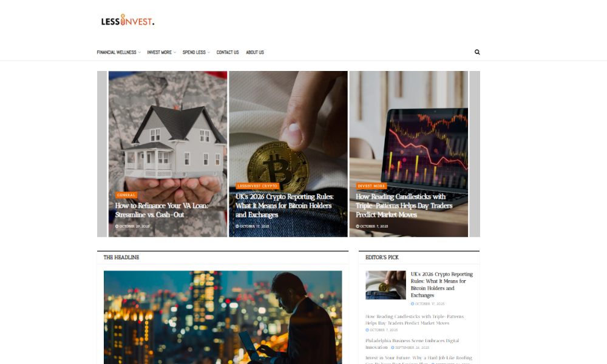The image size is (607, 364).
Task: Open Philadelphia Business Scene Embraces Digital Innovation
Action: coord(412,344)
